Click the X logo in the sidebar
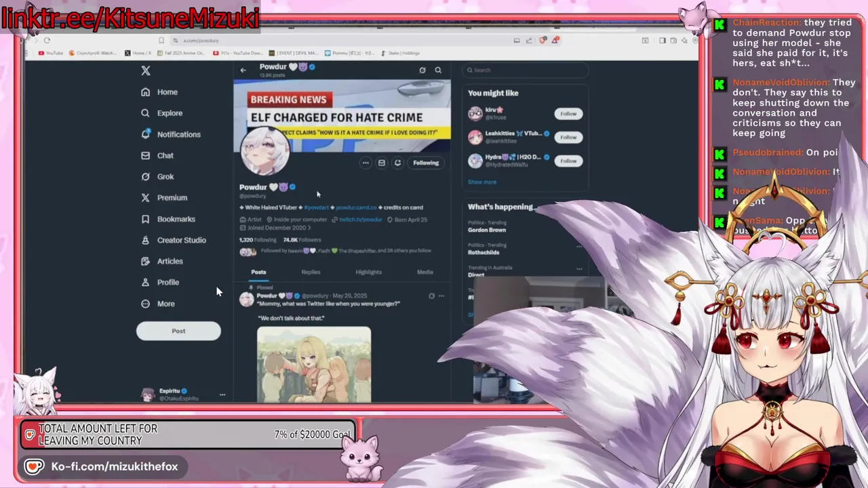 [145, 70]
